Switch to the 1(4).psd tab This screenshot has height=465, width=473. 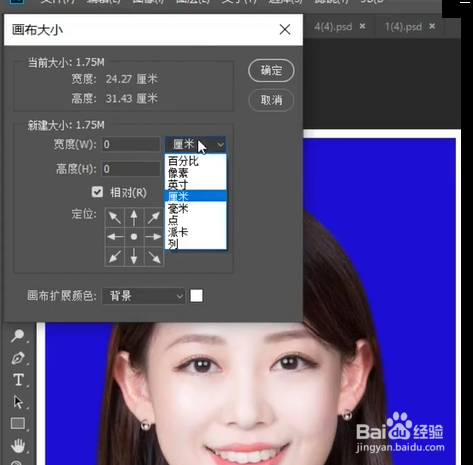pyautogui.click(x=403, y=27)
